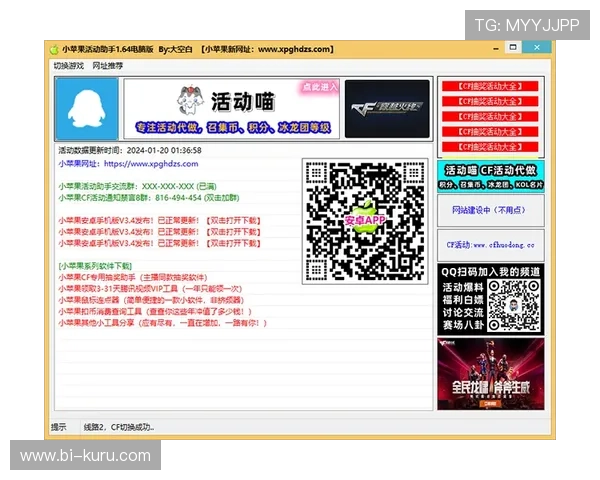Click the 全民龙耀 promotional image

click(491, 374)
